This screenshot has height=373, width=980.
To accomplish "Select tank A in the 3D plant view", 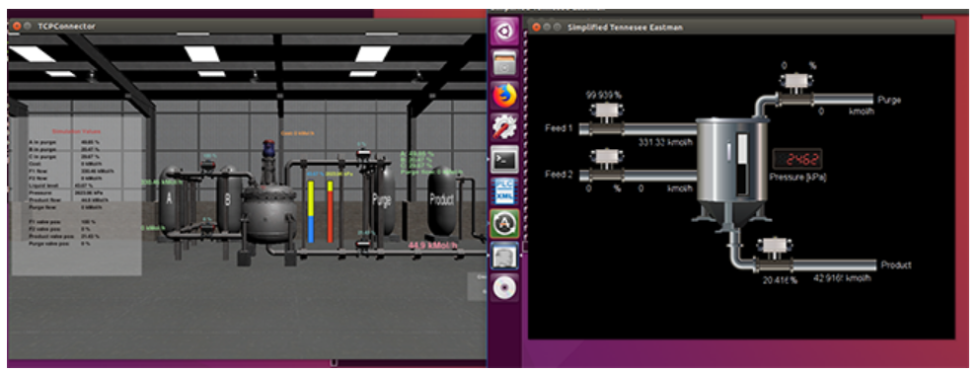I will tap(170, 200).
